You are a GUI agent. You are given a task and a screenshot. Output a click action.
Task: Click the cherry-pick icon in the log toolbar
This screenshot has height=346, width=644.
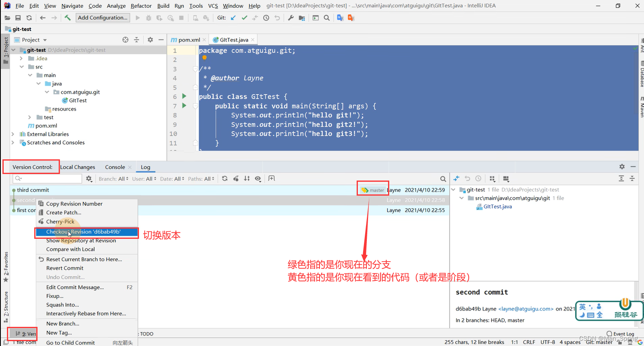[236, 179]
